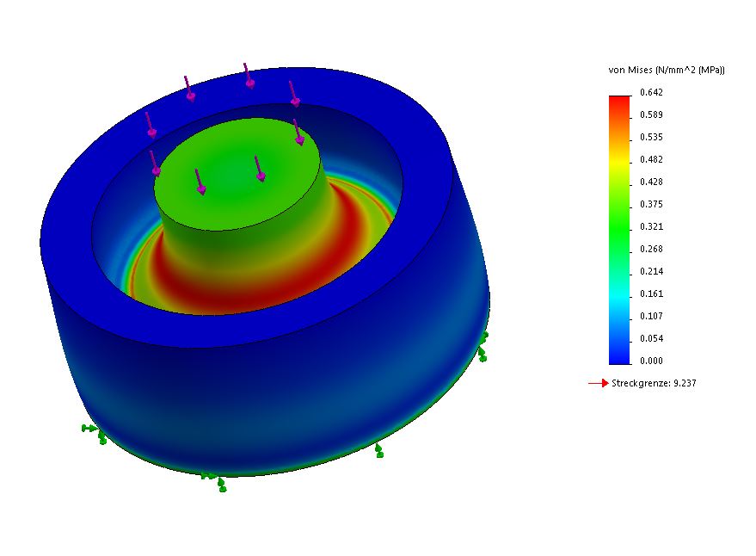This screenshot has height=556, width=756.
Task: Click the red Streckgrenze arrow marker
Action: pos(599,383)
